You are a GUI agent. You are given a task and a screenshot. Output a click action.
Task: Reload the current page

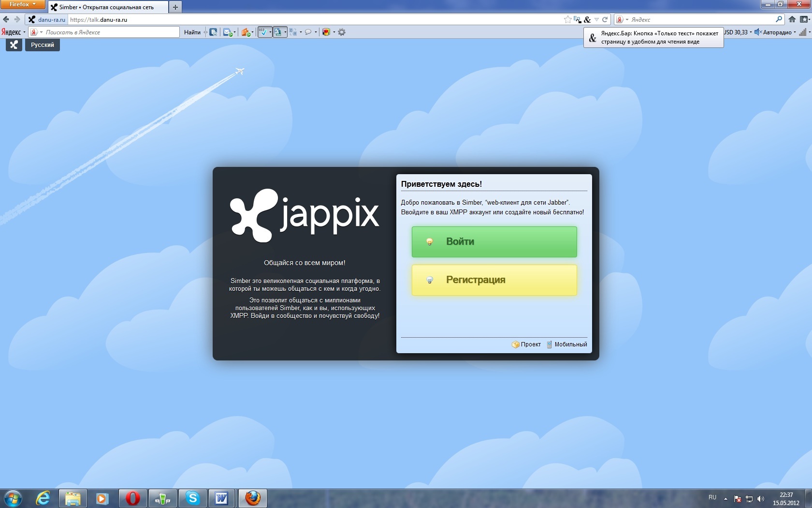(x=605, y=20)
